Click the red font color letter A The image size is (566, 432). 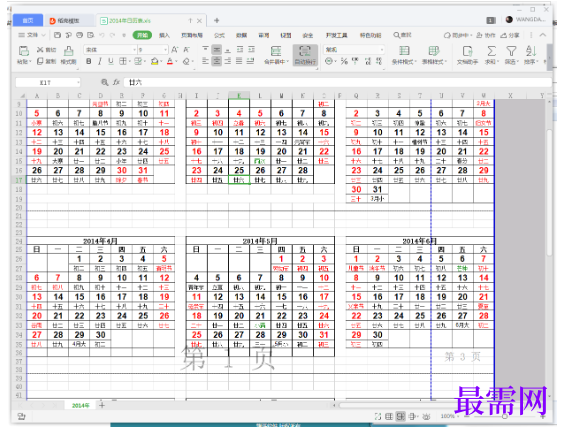[170, 61]
